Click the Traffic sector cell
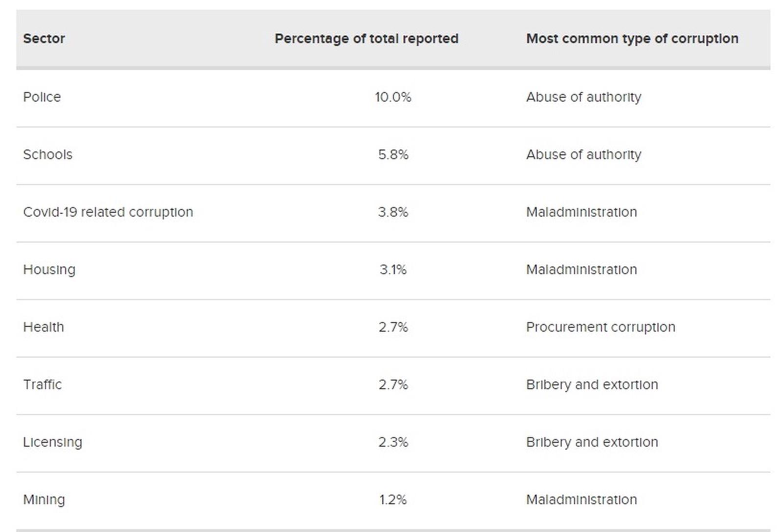Image resolution: width=783 pixels, height=532 pixels. point(43,385)
